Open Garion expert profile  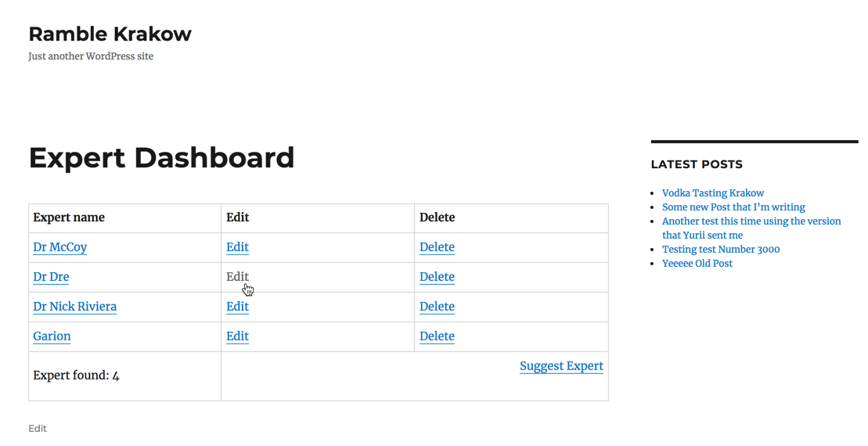click(52, 336)
